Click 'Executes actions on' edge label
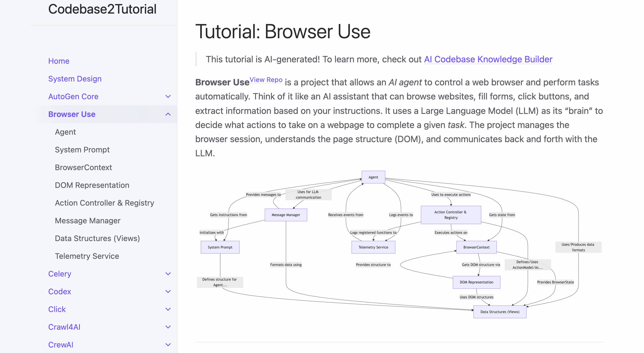The image size is (644, 353). [x=451, y=232]
